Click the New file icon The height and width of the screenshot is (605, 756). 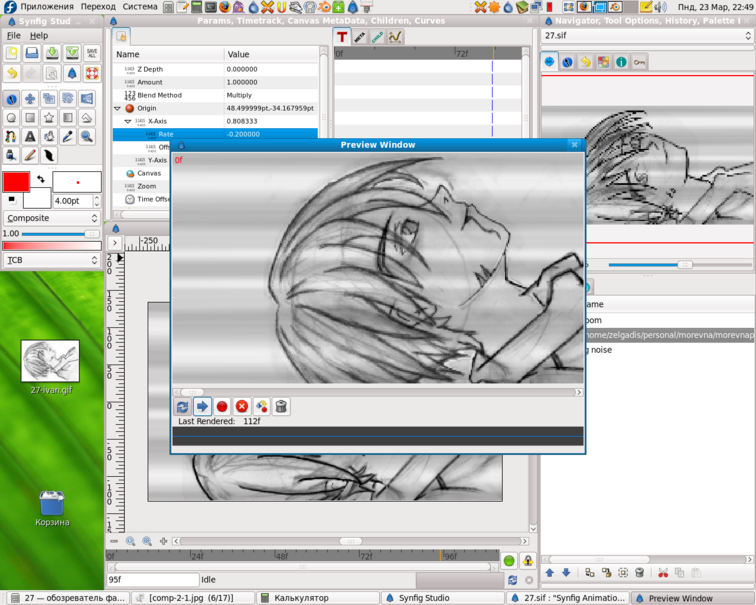pyautogui.click(x=12, y=53)
